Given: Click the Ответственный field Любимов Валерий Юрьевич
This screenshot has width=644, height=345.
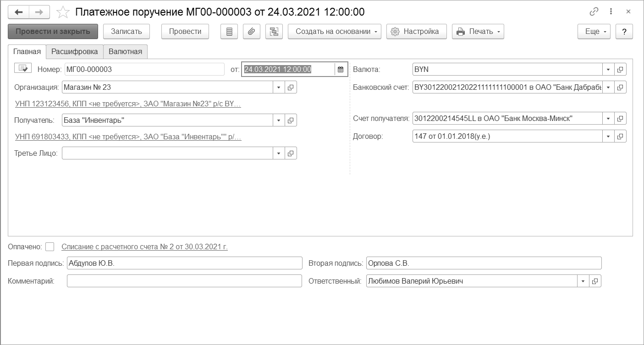Looking at the screenshot, I should pos(472,281).
